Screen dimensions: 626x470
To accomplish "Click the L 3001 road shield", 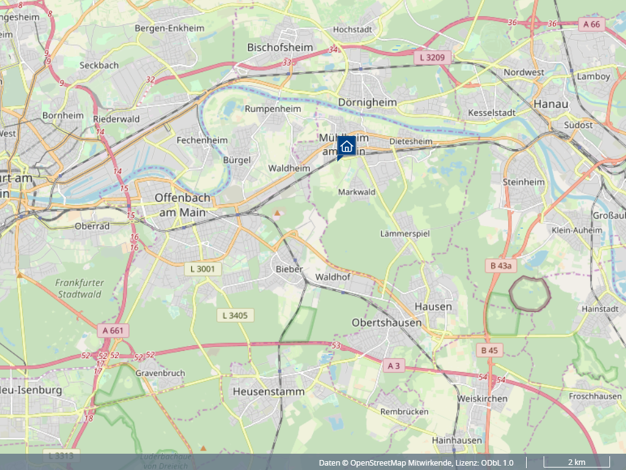I will [x=203, y=269].
